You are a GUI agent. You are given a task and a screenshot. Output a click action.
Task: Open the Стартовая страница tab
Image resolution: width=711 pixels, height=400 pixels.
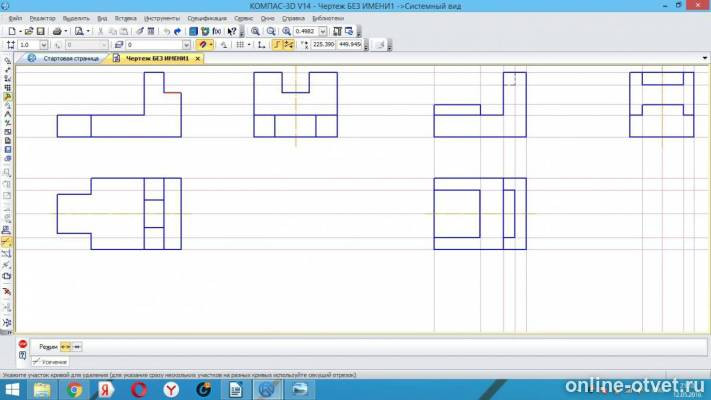click(x=71, y=59)
